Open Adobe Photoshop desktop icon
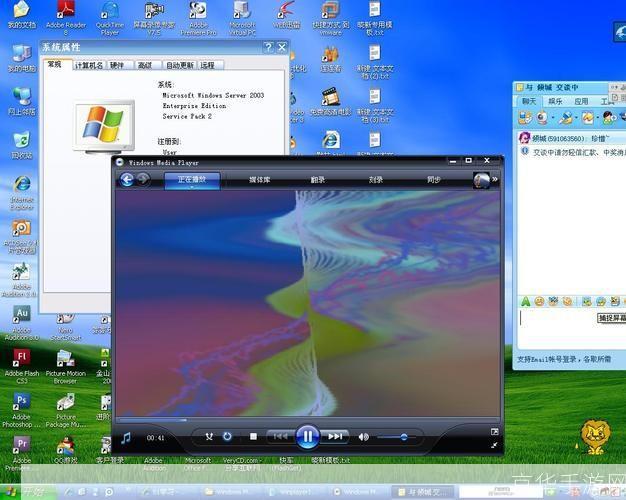Image resolution: width=626 pixels, height=500 pixels. pyautogui.click(x=22, y=409)
